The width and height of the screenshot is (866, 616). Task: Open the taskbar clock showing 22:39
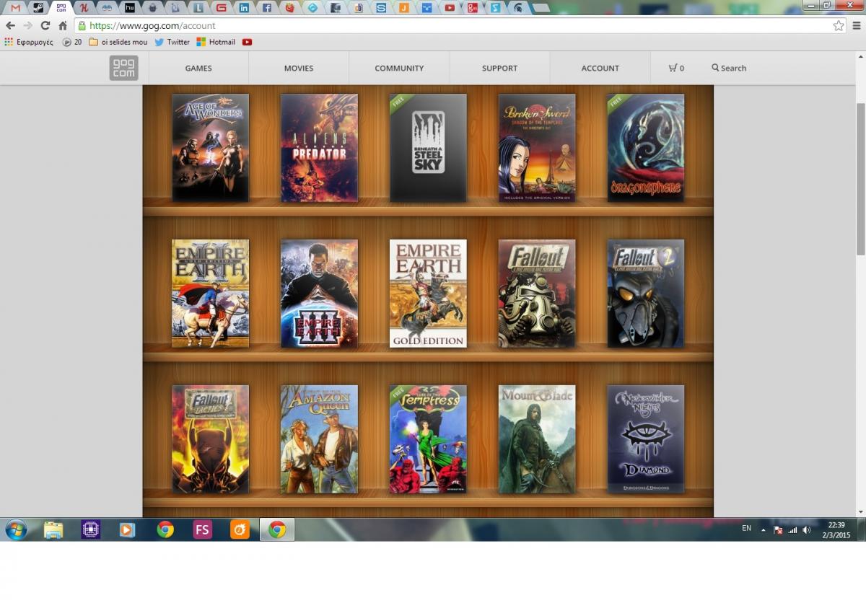pyautogui.click(x=837, y=530)
